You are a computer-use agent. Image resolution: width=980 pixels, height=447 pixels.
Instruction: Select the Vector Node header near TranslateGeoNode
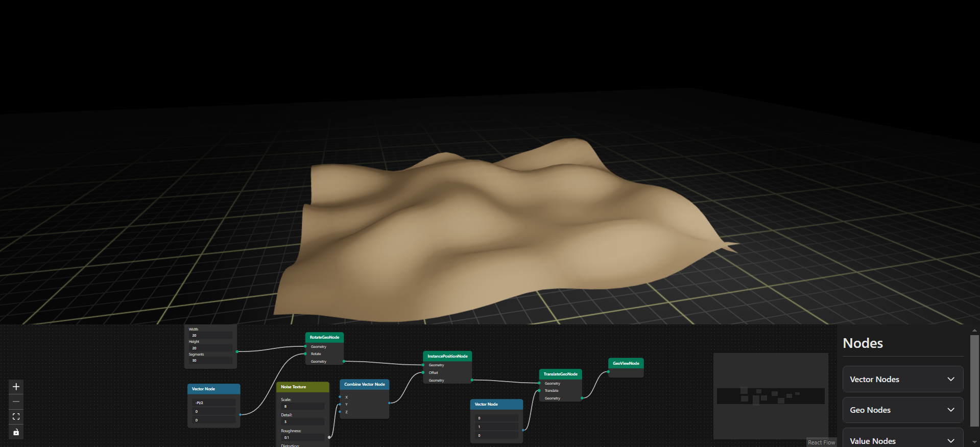click(x=496, y=404)
